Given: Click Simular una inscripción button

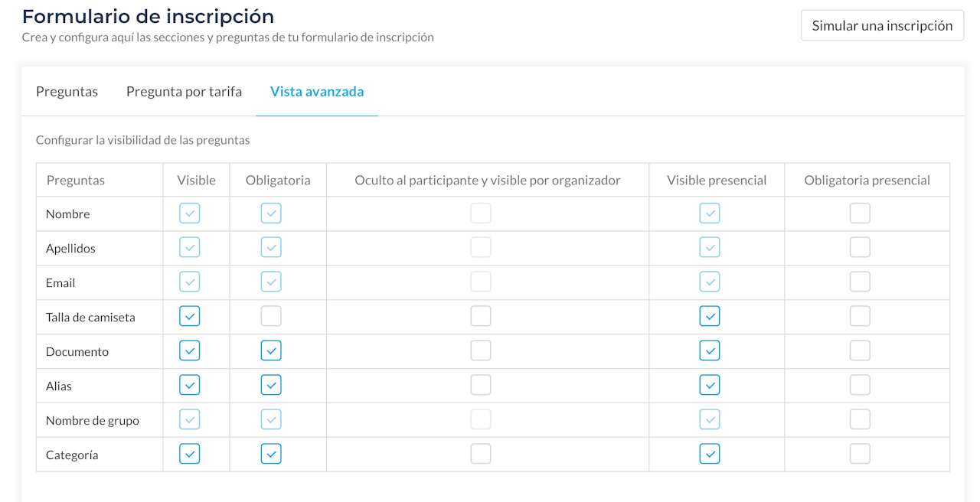Looking at the screenshot, I should tap(882, 25).
